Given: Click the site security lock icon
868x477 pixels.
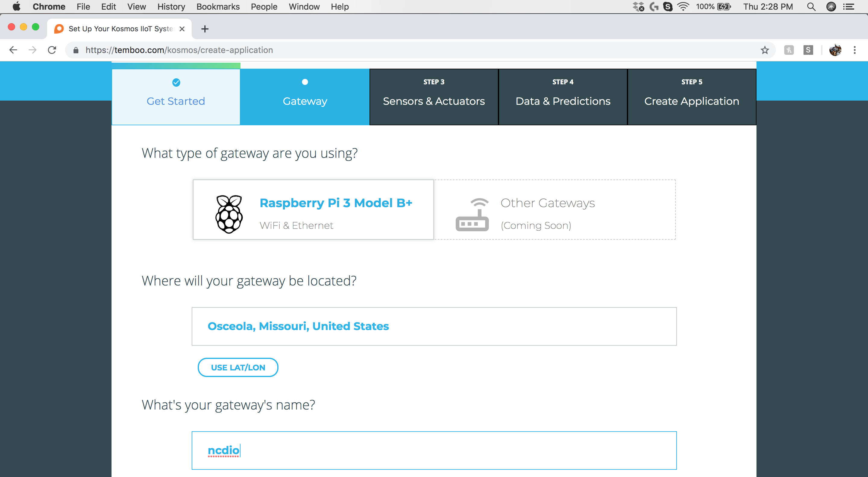Looking at the screenshot, I should pyautogui.click(x=76, y=50).
